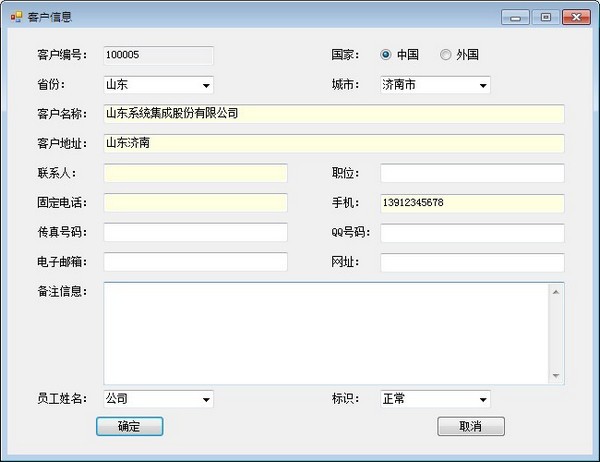Open the 城市 dropdown showing 济南市
Screen dimensions: 600x462
click(x=435, y=85)
